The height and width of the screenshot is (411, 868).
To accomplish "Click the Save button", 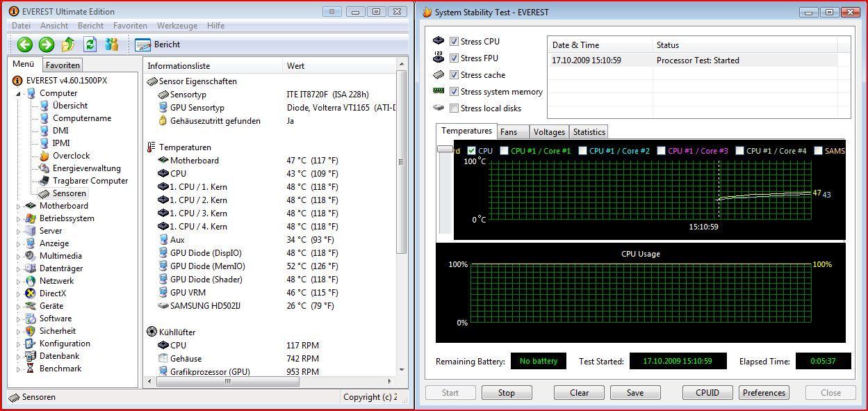I will (x=635, y=393).
